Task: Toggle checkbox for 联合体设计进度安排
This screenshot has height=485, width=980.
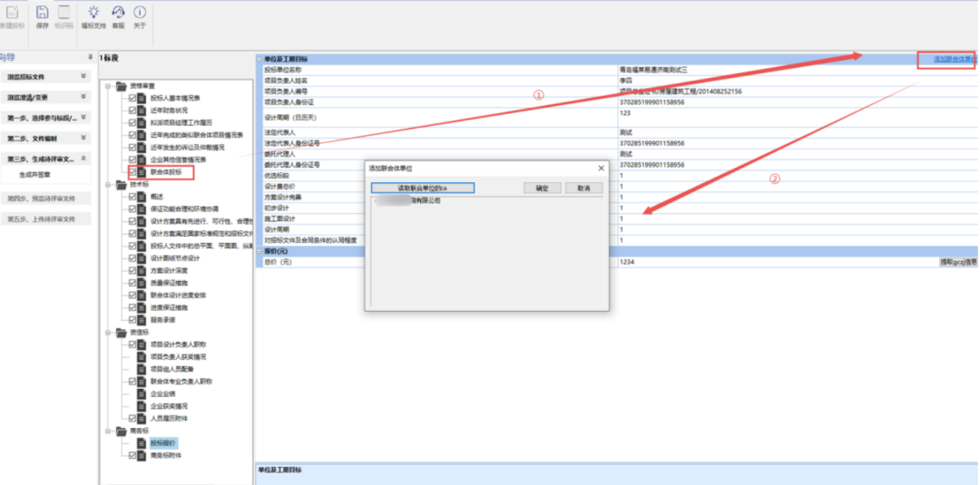Action: [132, 296]
